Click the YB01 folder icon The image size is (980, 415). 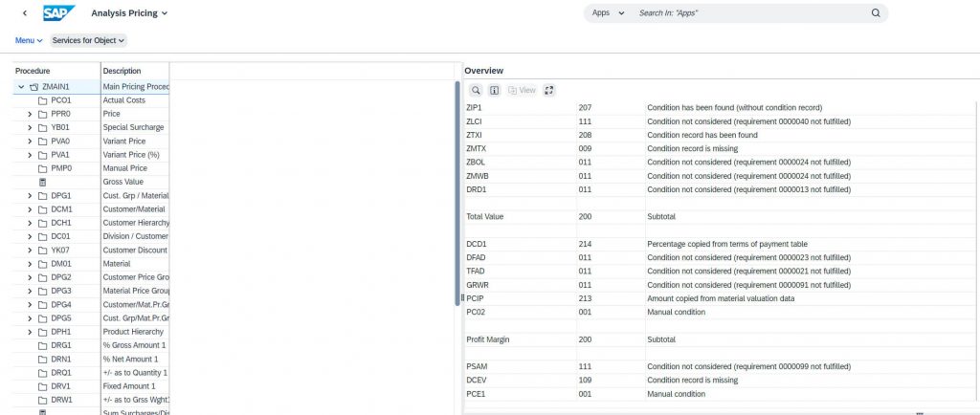pyautogui.click(x=42, y=128)
